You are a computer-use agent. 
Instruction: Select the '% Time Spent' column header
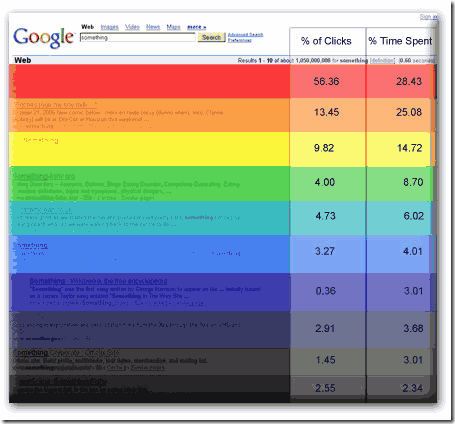tap(400, 41)
